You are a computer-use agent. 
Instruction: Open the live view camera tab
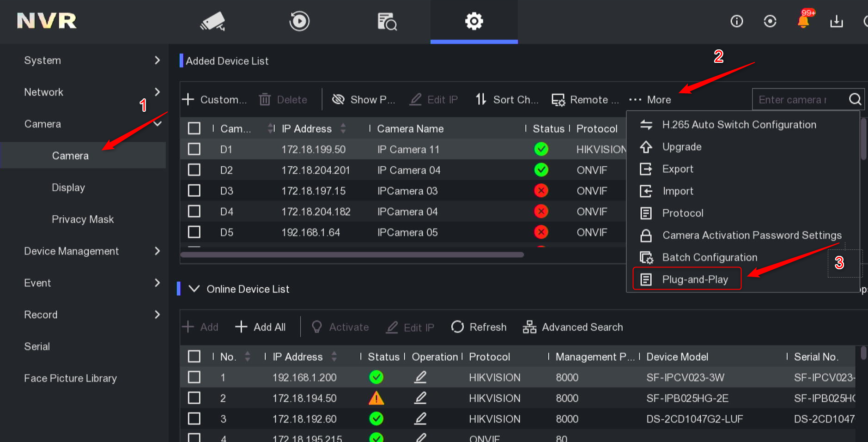[212, 21]
